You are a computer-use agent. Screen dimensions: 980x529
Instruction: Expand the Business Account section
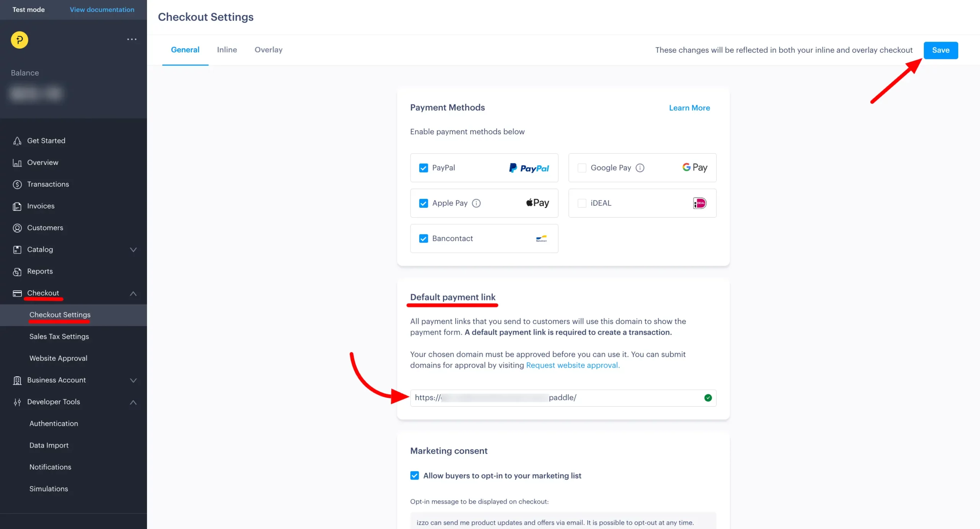coord(133,380)
